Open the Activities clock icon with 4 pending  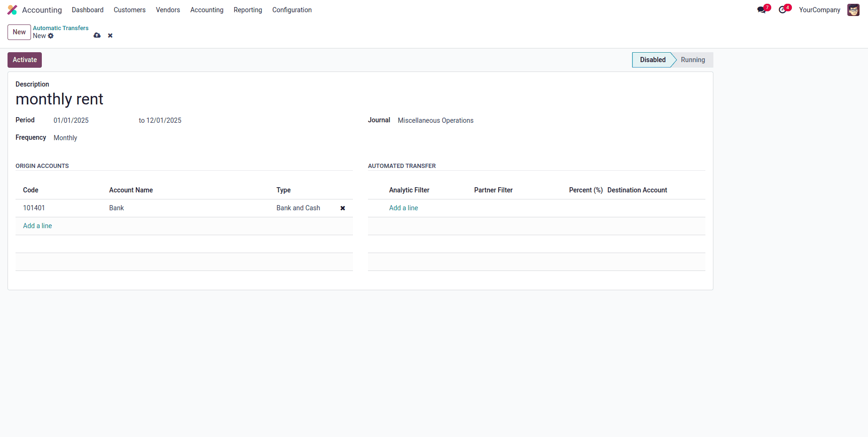(782, 9)
